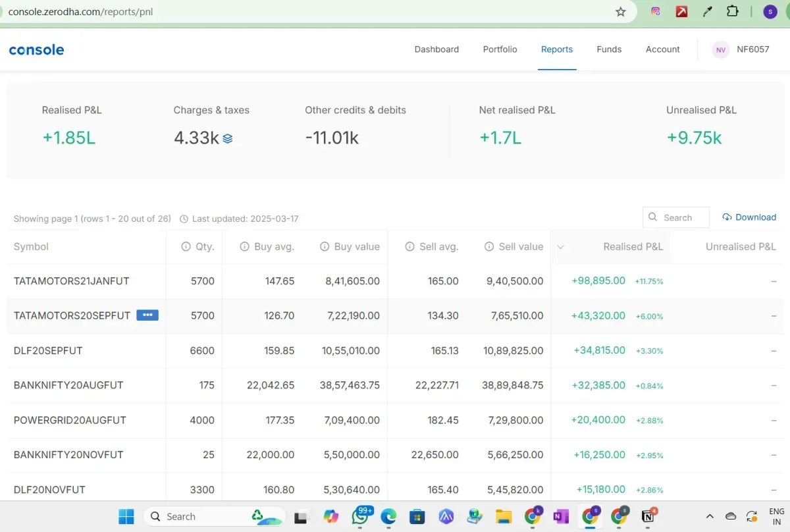790x532 pixels.
Task: Click the +43,320.00 realised P&L value
Action: point(598,315)
